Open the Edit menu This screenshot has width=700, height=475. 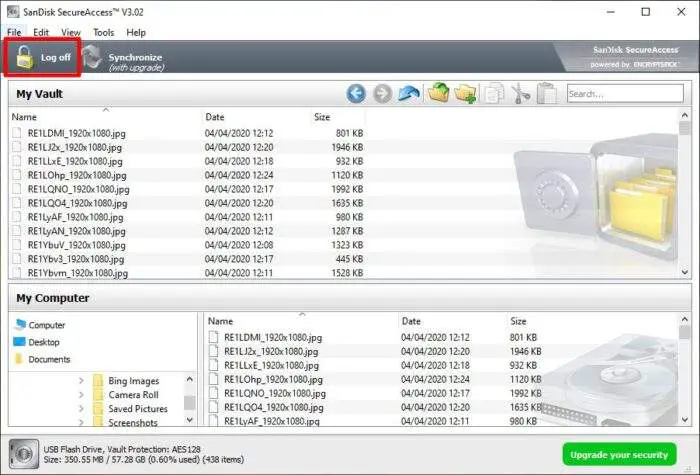click(41, 32)
